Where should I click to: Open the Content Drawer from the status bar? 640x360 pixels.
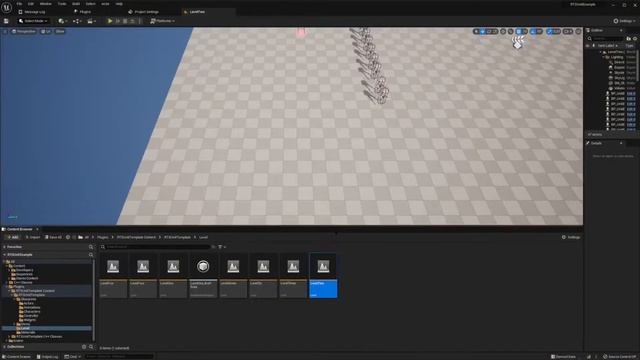(x=17, y=357)
